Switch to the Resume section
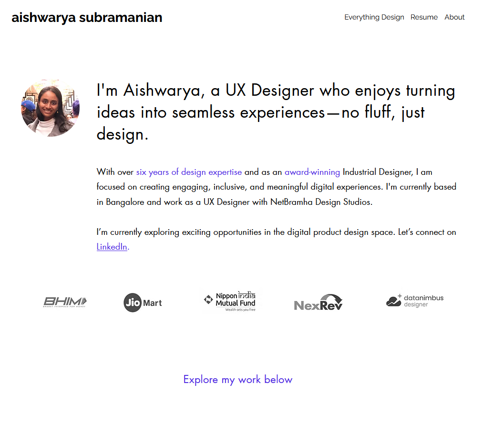This screenshot has height=434, width=504. tap(424, 17)
